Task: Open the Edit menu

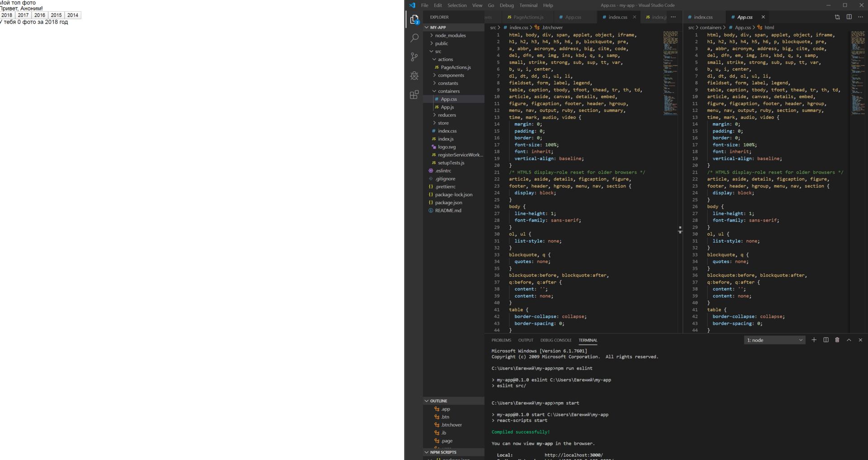Action: pyautogui.click(x=438, y=5)
